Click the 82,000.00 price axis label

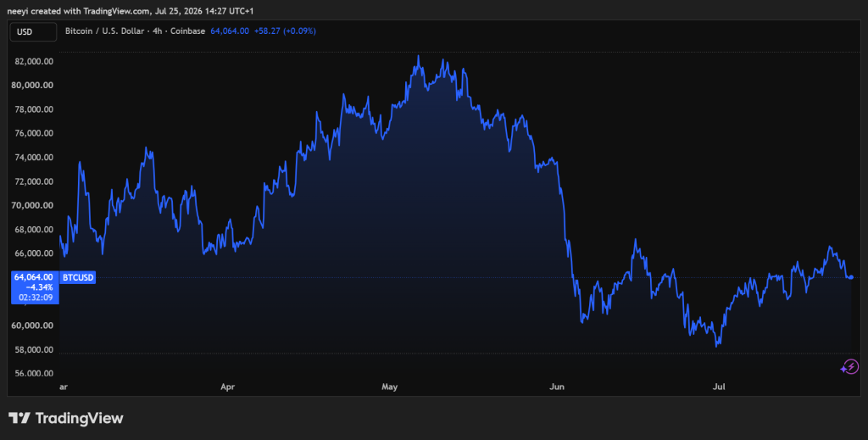coord(34,61)
